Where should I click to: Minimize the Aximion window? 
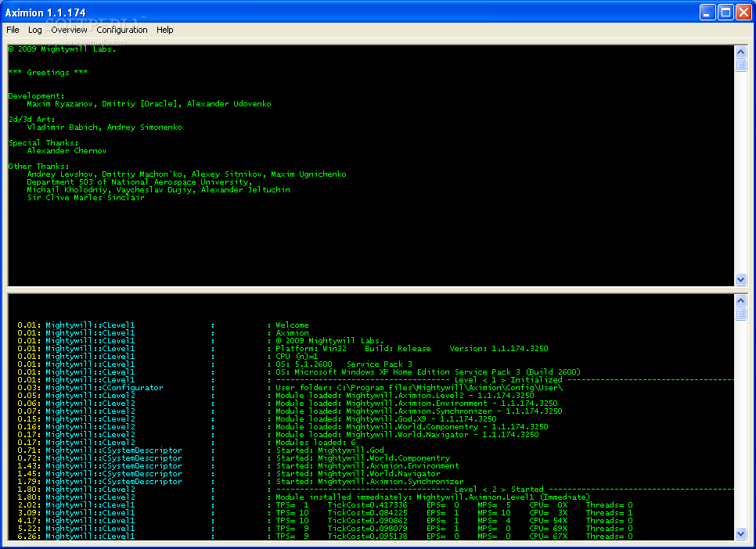(x=707, y=12)
